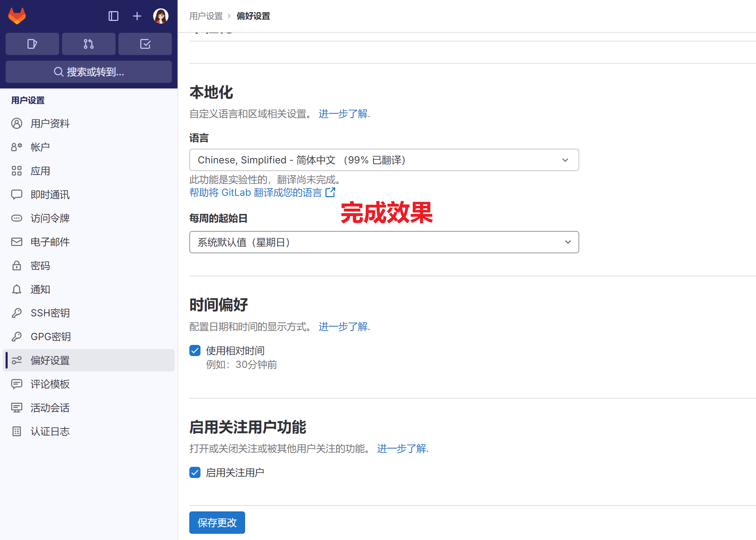Open 进一步了解 link under 时间偏好
Screen dimensions: 756x540
343,327
